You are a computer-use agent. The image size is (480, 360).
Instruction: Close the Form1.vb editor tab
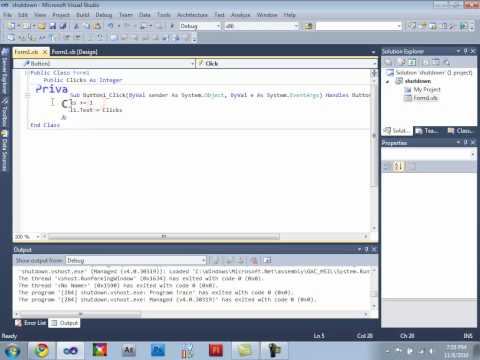[45, 52]
